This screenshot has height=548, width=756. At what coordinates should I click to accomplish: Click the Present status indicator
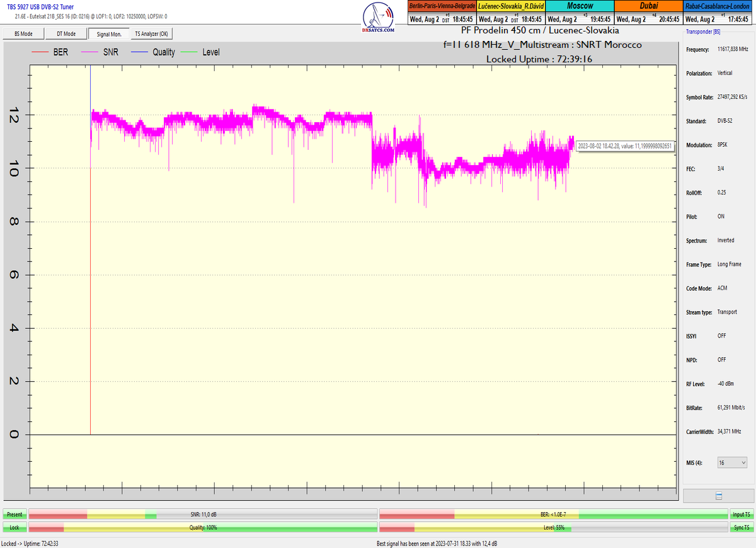tap(14, 515)
